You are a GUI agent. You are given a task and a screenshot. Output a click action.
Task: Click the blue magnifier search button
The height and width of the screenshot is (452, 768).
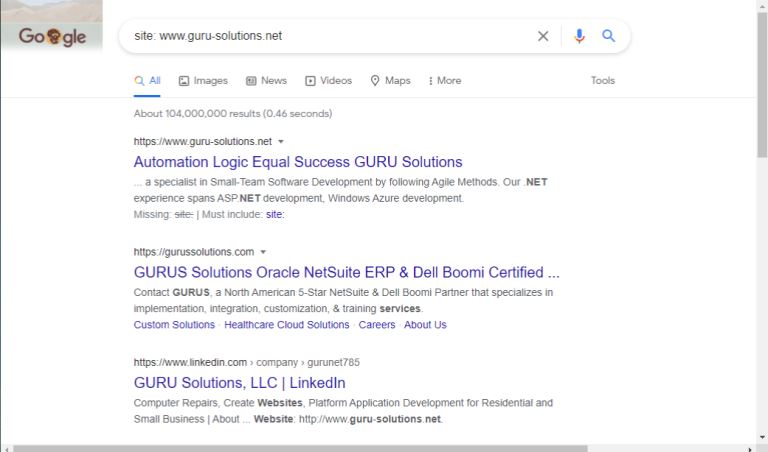pyautogui.click(x=608, y=36)
